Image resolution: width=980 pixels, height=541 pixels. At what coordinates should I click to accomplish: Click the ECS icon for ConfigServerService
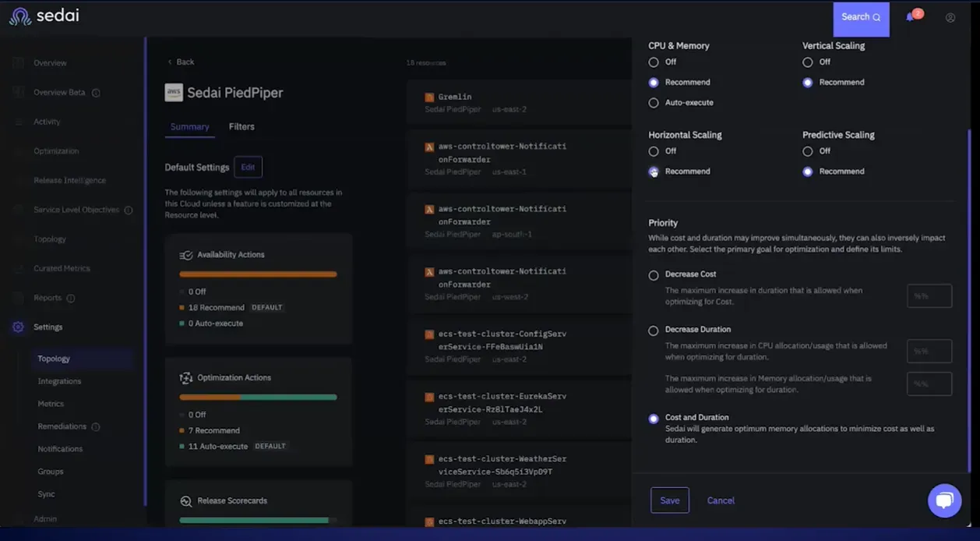point(428,334)
